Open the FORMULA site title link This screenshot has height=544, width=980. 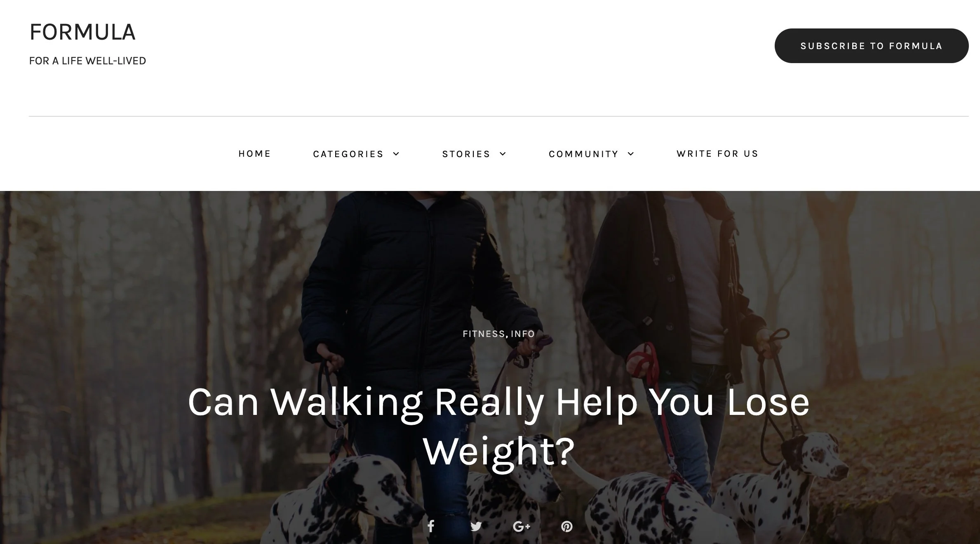[x=82, y=32]
